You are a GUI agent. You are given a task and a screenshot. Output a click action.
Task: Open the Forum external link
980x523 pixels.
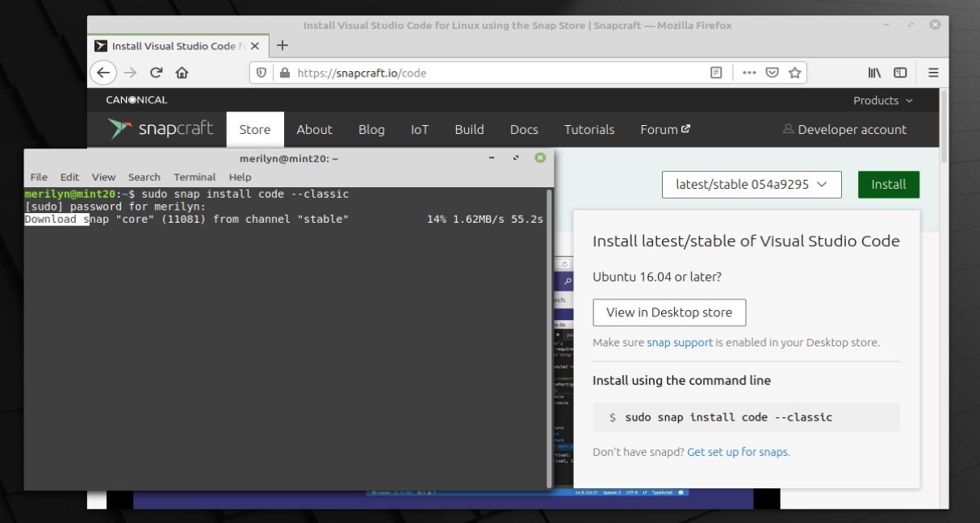click(x=665, y=129)
